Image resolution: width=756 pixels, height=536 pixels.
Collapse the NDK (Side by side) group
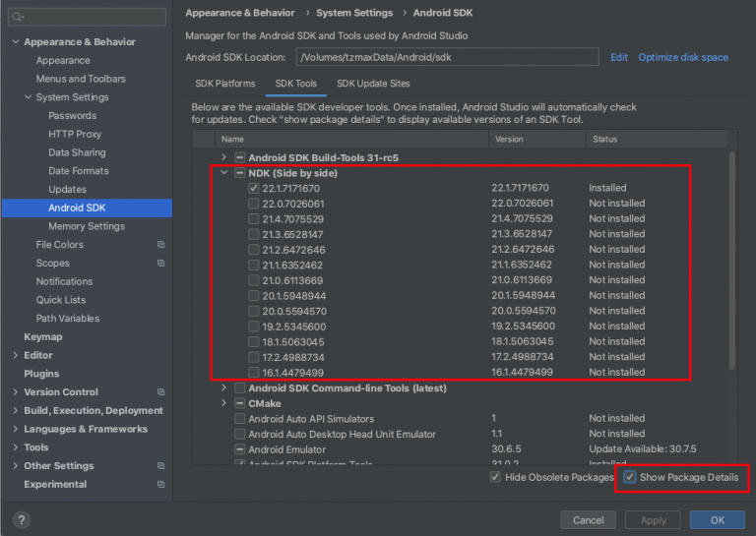[223, 173]
